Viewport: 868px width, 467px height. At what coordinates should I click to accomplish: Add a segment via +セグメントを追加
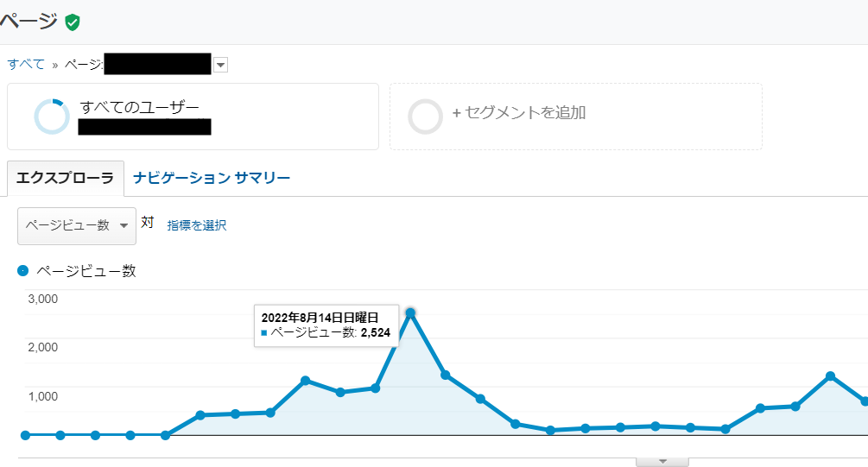[519, 113]
